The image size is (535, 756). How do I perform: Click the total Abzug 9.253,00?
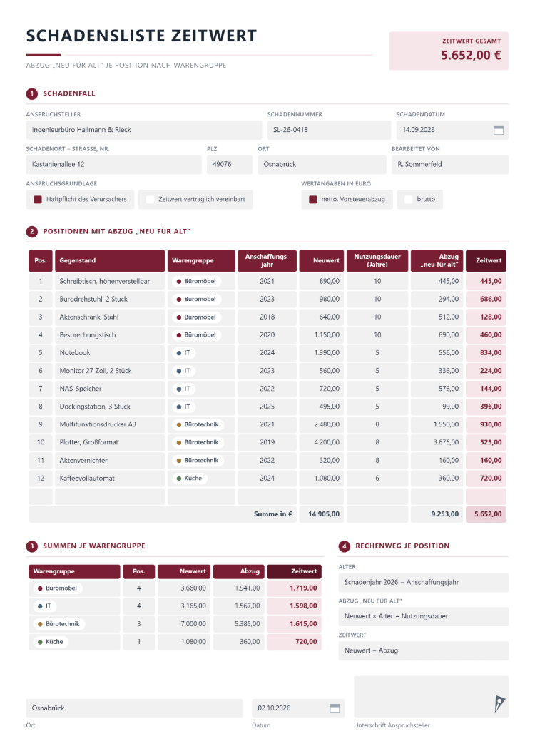coord(437,514)
